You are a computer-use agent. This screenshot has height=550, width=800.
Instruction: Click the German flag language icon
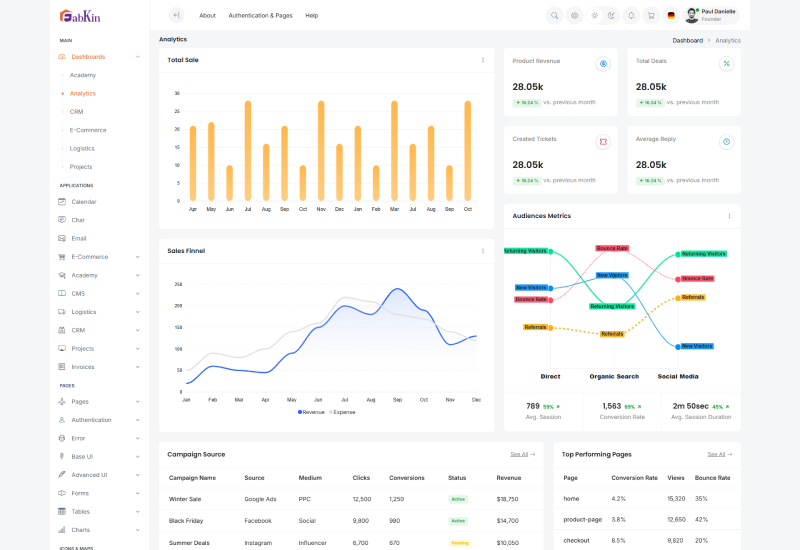coord(670,15)
